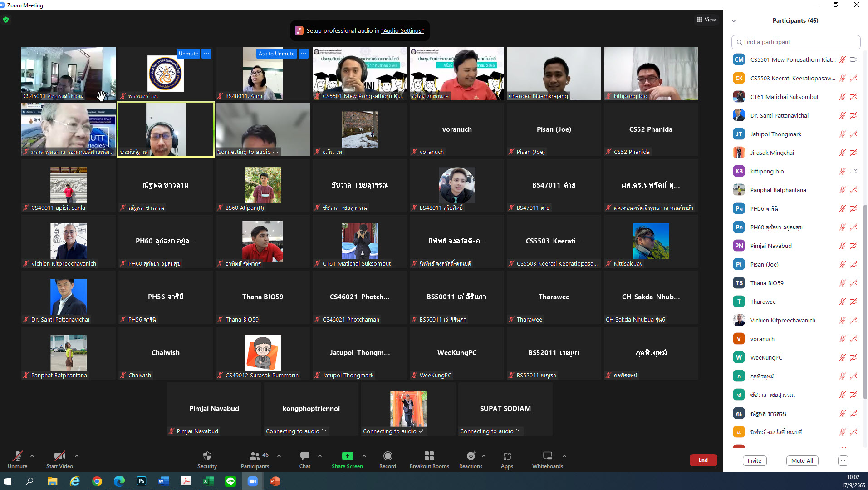Open Google Chrome from the taskbar
Screen dimensions: 868x490
97,481
